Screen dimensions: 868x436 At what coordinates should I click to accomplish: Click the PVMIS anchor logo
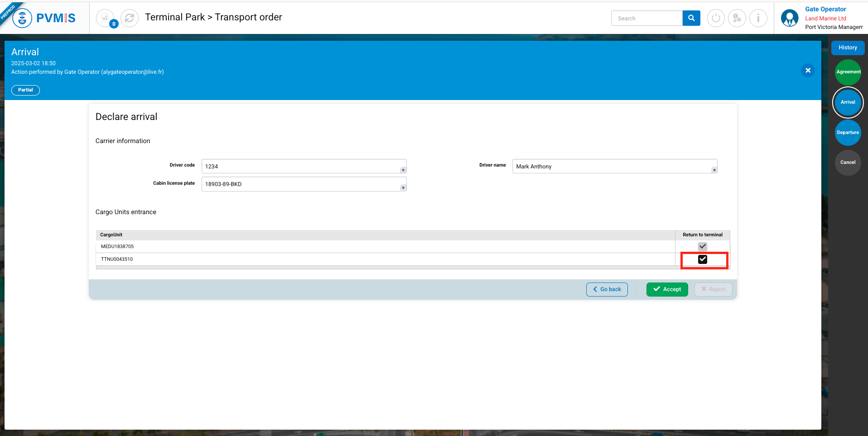(22, 18)
